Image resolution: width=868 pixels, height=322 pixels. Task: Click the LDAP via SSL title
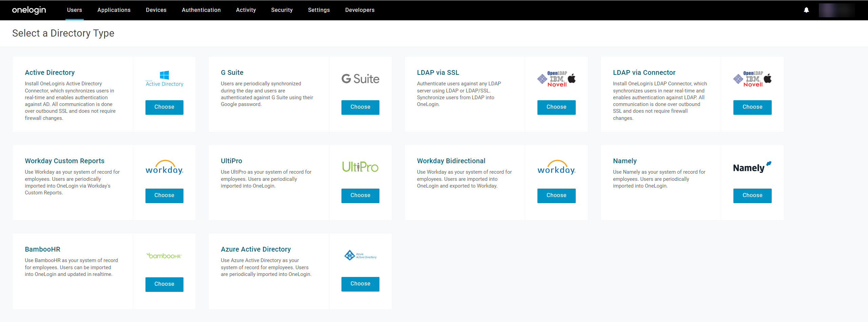tap(438, 72)
